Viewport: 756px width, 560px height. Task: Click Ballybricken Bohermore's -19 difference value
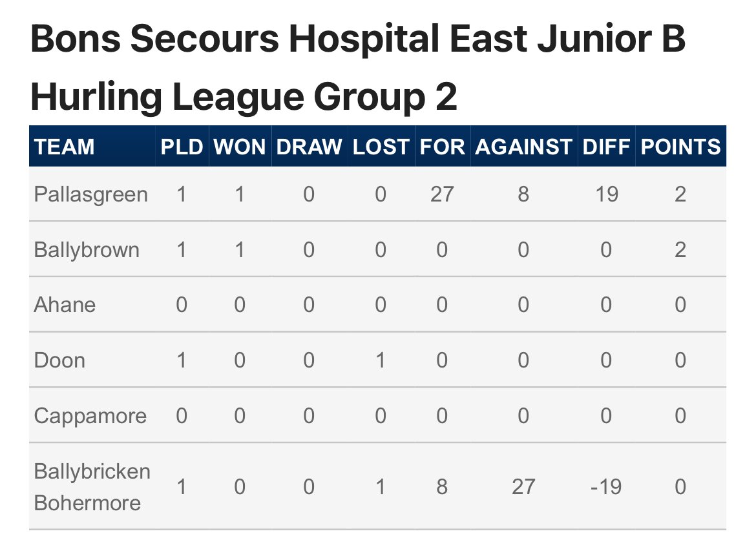606,487
